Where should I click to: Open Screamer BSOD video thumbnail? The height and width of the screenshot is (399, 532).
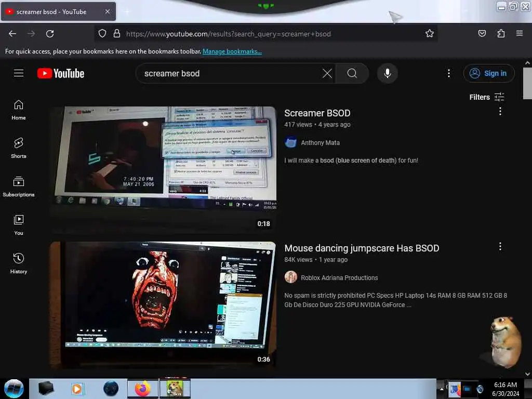pos(164,170)
